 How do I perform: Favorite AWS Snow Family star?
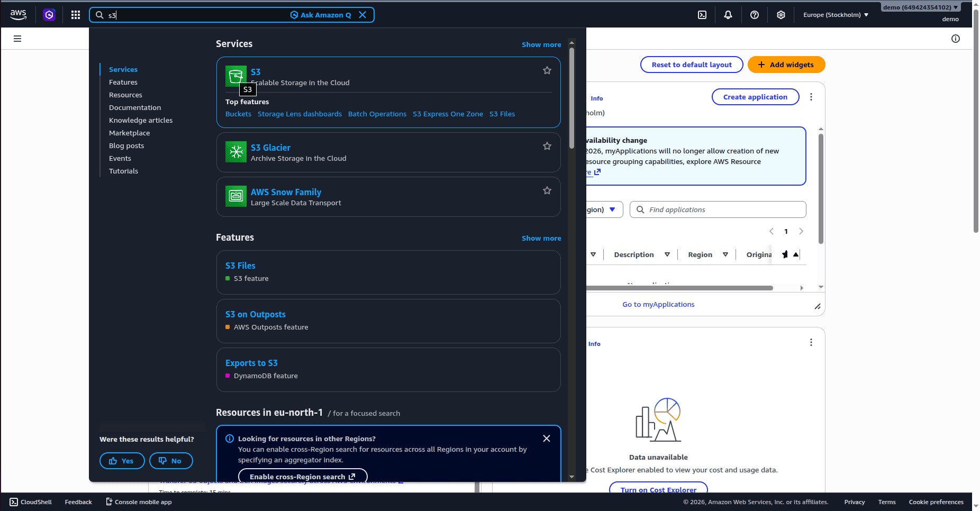pos(547,190)
